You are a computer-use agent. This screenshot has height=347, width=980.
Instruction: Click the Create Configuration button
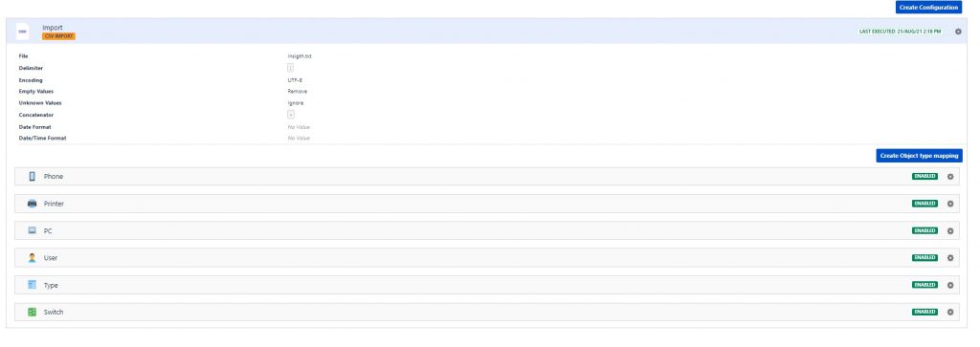[928, 8]
